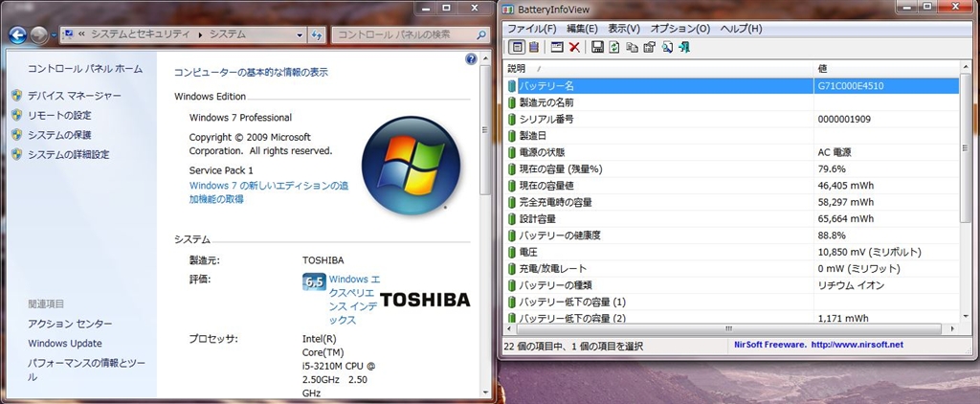Screen dimensions: 980x404
Task: Open Control Panel help question mark
Action: pyautogui.click(x=471, y=59)
